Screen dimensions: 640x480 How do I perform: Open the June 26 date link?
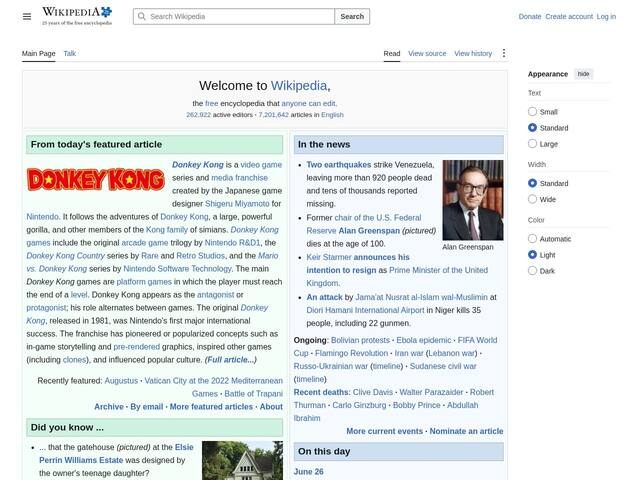click(309, 471)
